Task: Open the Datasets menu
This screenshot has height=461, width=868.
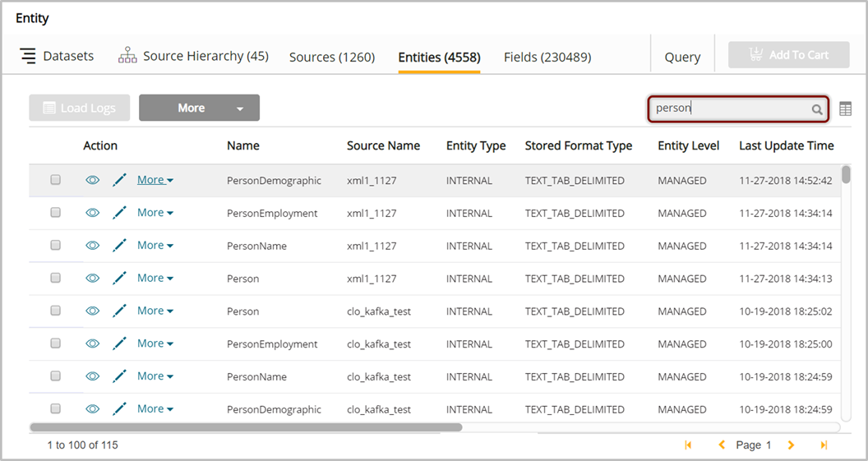Action: (x=57, y=56)
